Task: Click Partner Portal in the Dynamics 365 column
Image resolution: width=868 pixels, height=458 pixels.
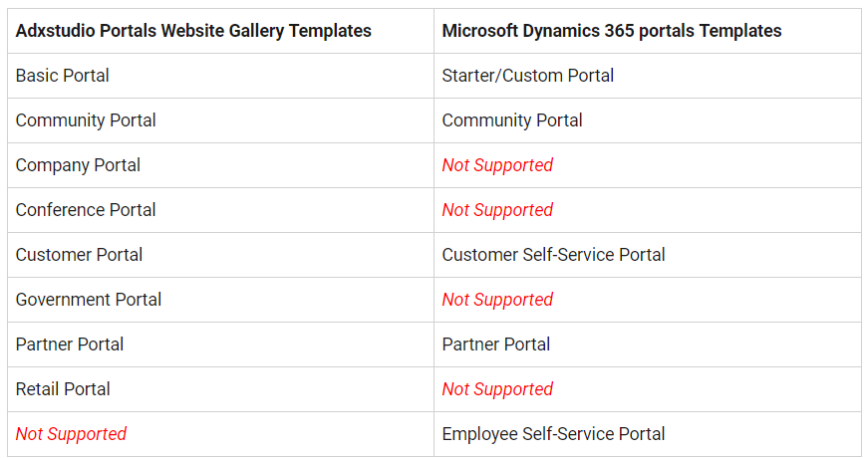Action: [496, 344]
